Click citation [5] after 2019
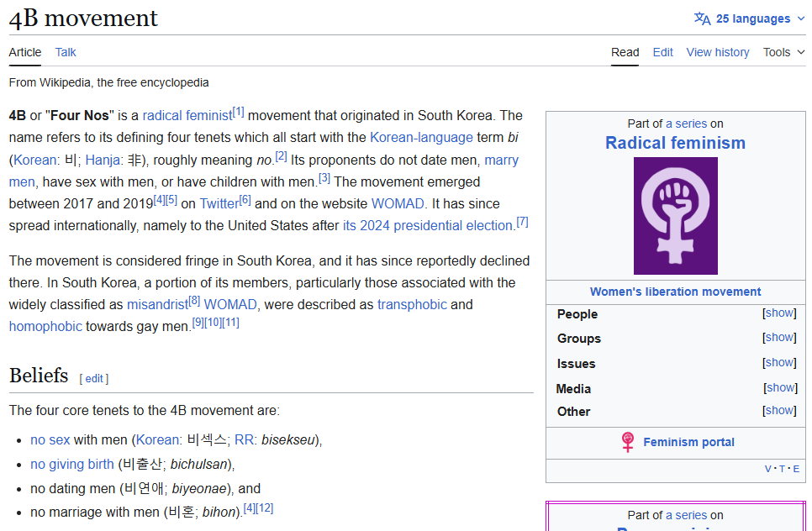The width and height of the screenshot is (812, 531). click(171, 200)
